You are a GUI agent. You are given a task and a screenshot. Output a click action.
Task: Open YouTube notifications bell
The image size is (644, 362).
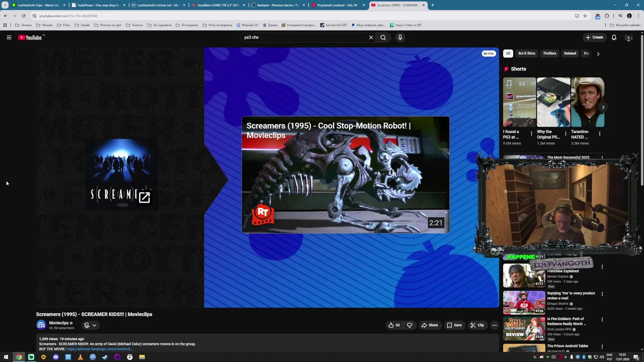pyautogui.click(x=614, y=37)
